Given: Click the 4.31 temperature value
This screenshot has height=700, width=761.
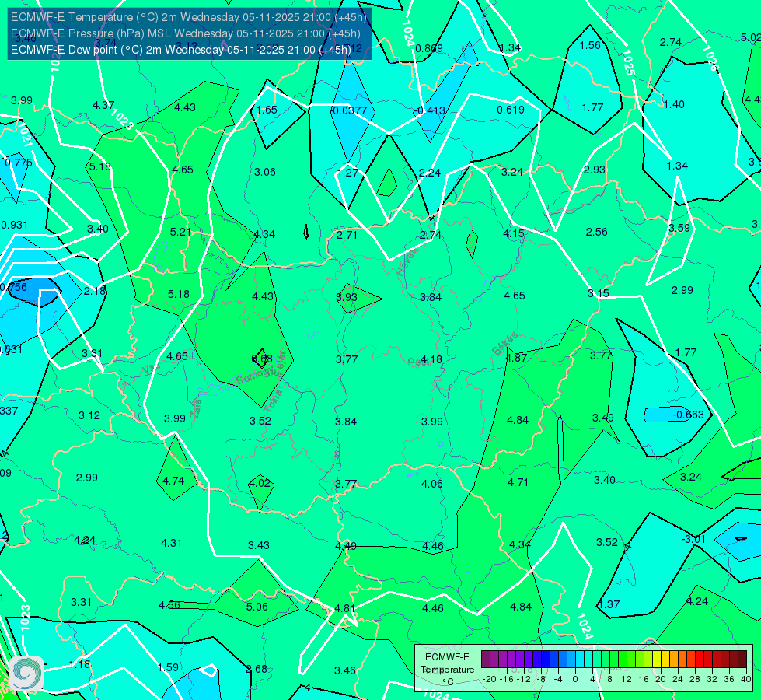Looking at the screenshot, I should pyautogui.click(x=171, y=543).
